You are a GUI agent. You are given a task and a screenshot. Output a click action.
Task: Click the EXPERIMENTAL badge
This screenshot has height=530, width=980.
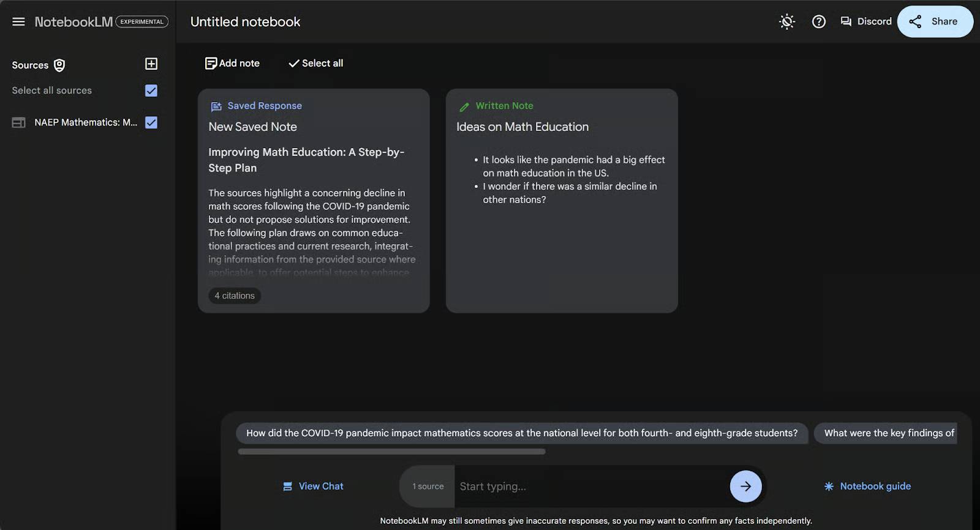click(x=142, y=22)
